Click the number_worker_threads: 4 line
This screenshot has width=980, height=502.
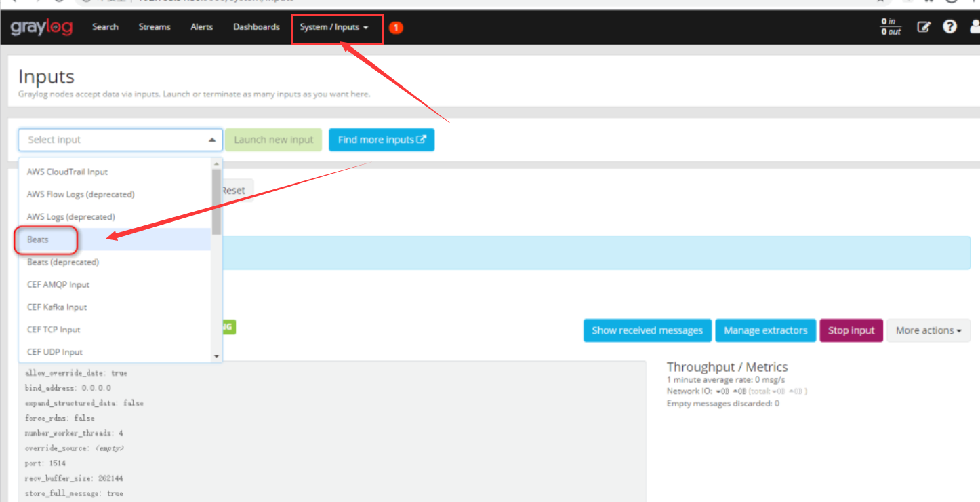(74, 433)
